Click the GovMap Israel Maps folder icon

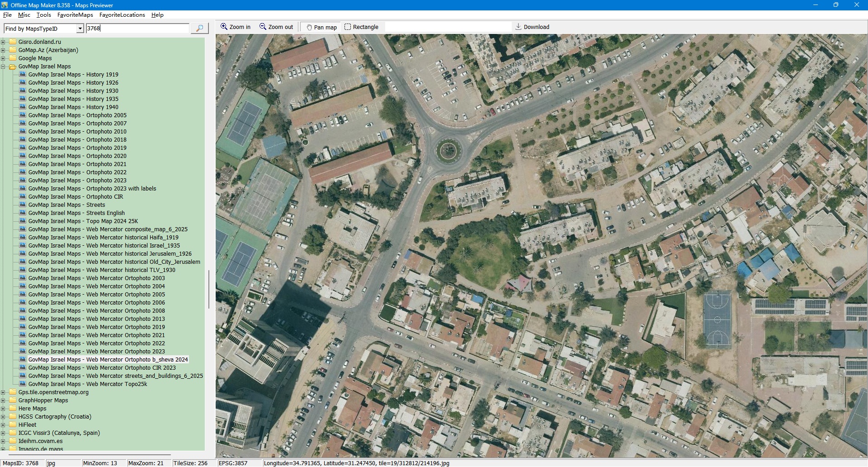[x=13, y=67]
